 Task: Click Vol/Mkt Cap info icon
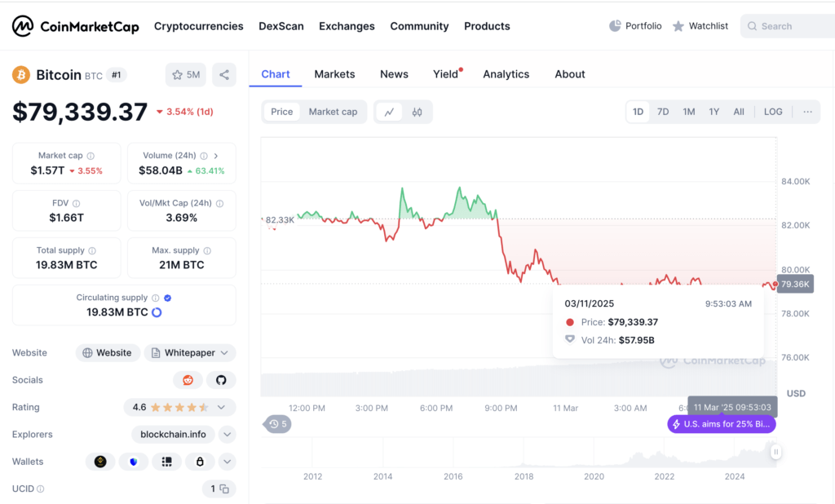pos(220,204)
